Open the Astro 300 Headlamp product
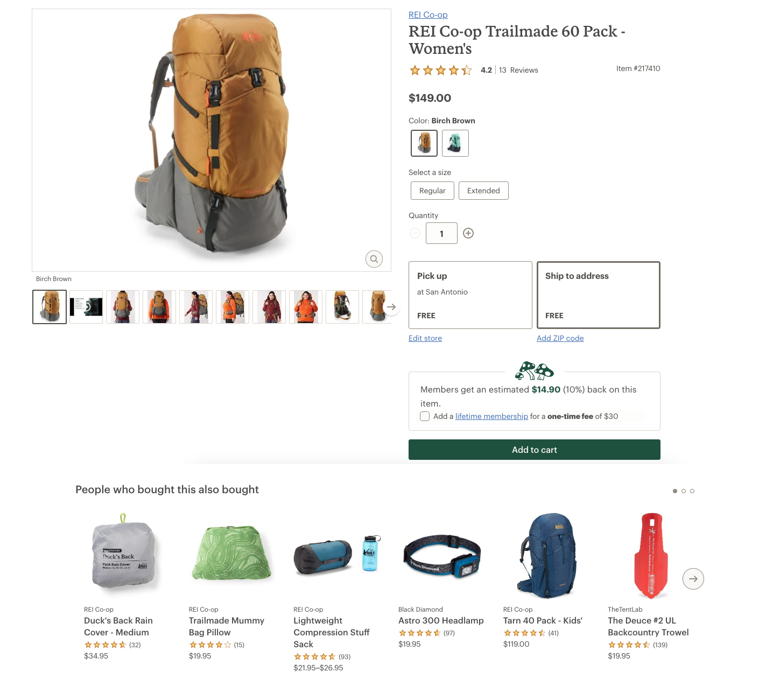Image resolution: width=766 pixels, height=700 pixels. 441,620
